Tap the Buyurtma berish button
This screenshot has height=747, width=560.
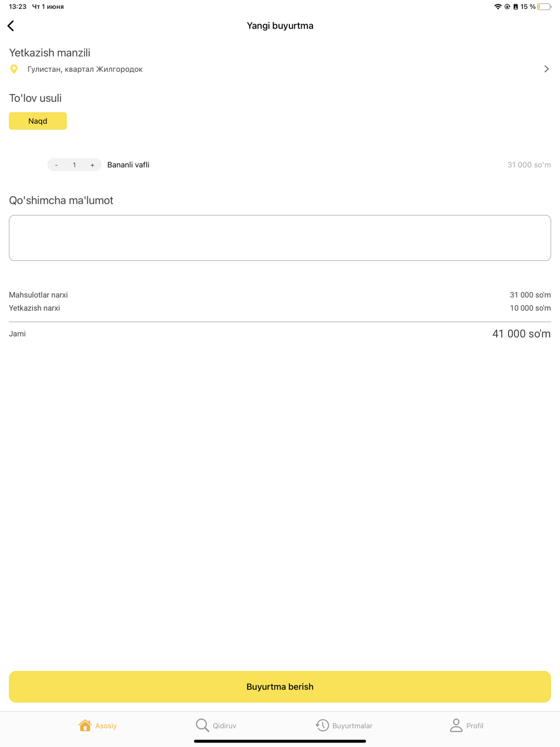point(280,687)
